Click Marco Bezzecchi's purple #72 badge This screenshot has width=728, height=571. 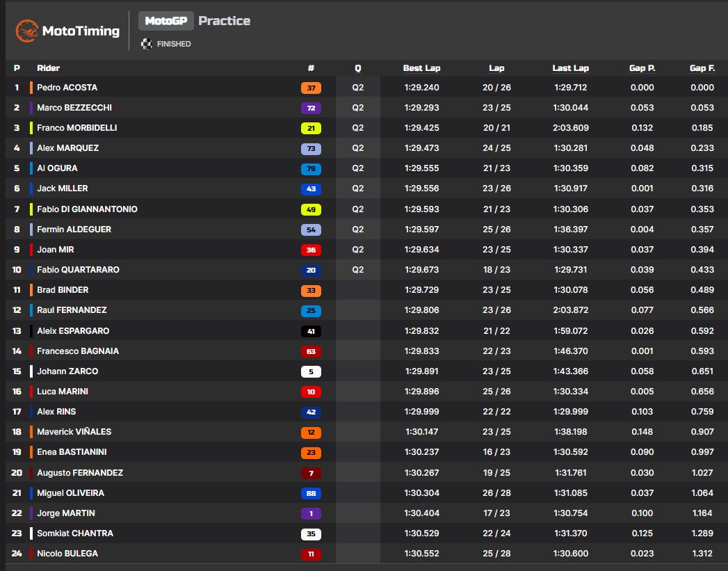[x=311, y=108]
